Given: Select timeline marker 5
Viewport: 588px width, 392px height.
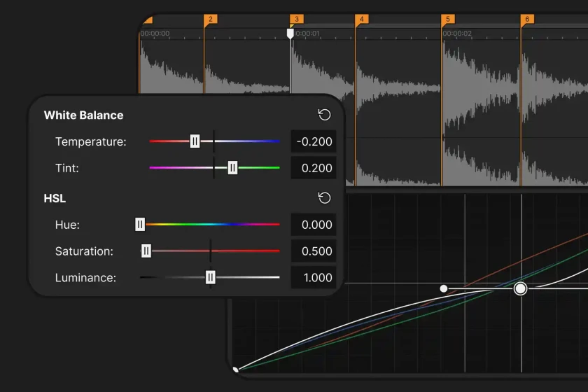Looking at the screenshot, I should pos(448,19).
